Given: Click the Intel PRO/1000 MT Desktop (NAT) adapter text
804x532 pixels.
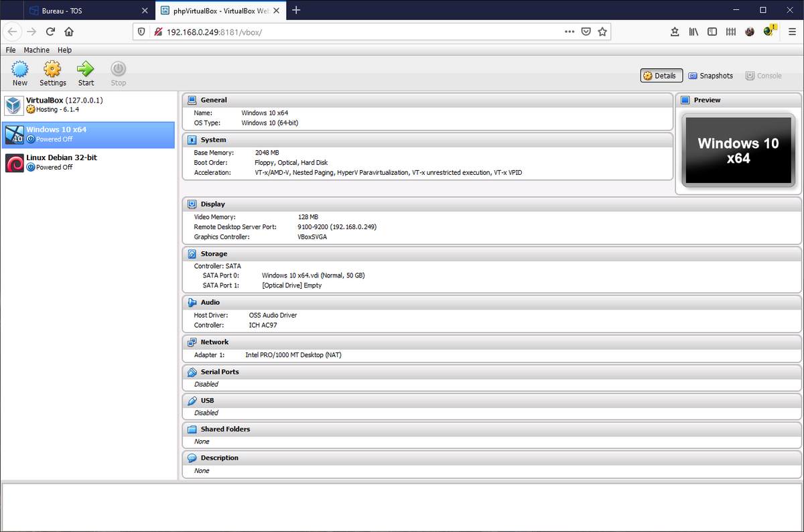Looking at the screenshot, I should point(293,355).
